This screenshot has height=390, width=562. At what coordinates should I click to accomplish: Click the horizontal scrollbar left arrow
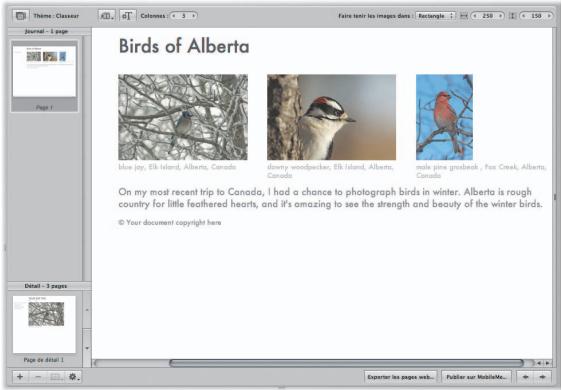point(539,363)
